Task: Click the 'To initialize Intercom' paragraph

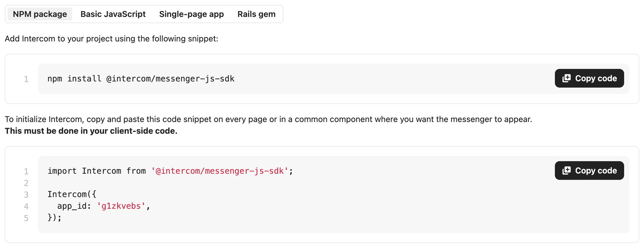Action: (x=268, y=119)
